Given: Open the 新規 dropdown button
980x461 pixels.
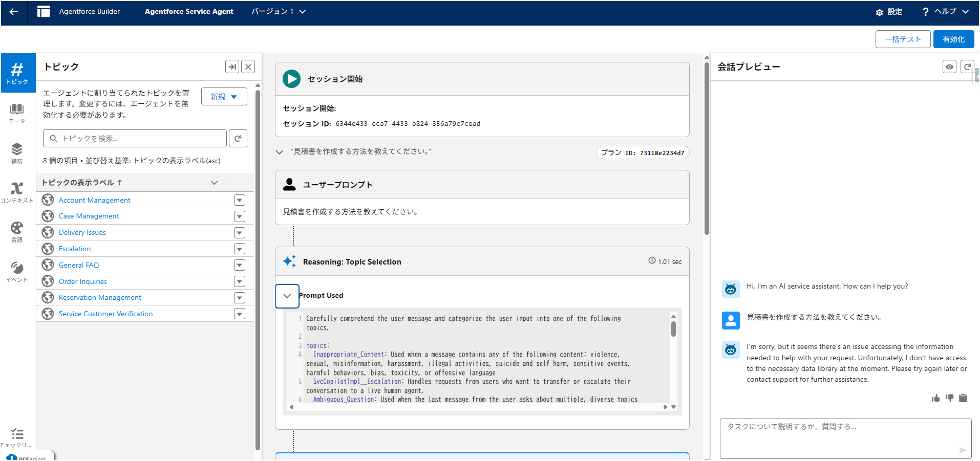Looking at the screenshot, I should click(x=224, y=96).
